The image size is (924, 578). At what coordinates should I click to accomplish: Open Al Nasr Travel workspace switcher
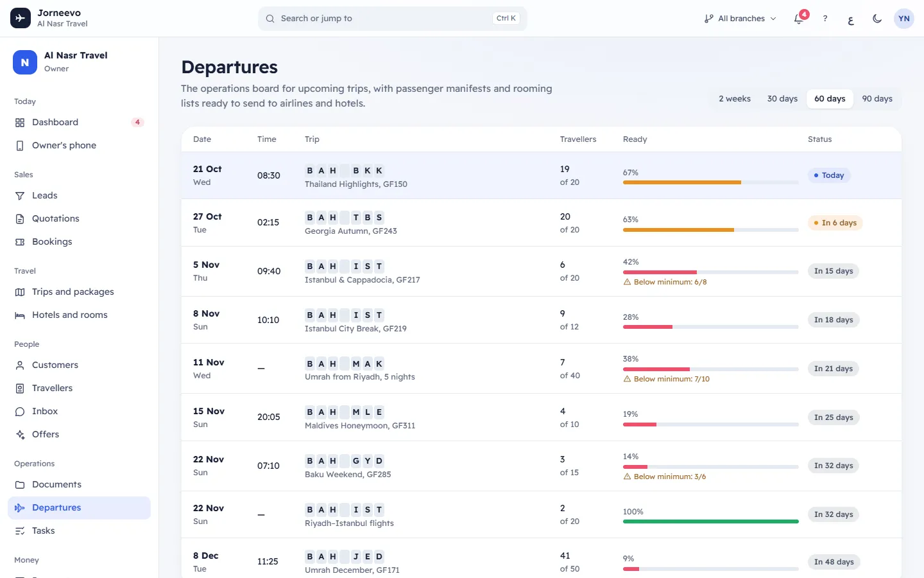(x=79, y=62)
